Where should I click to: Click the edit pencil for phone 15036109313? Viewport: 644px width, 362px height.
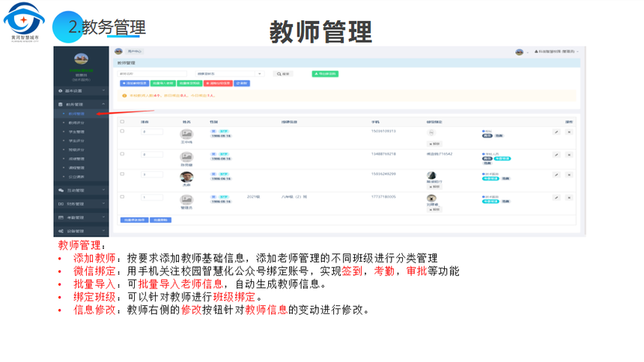pos(556,132)
